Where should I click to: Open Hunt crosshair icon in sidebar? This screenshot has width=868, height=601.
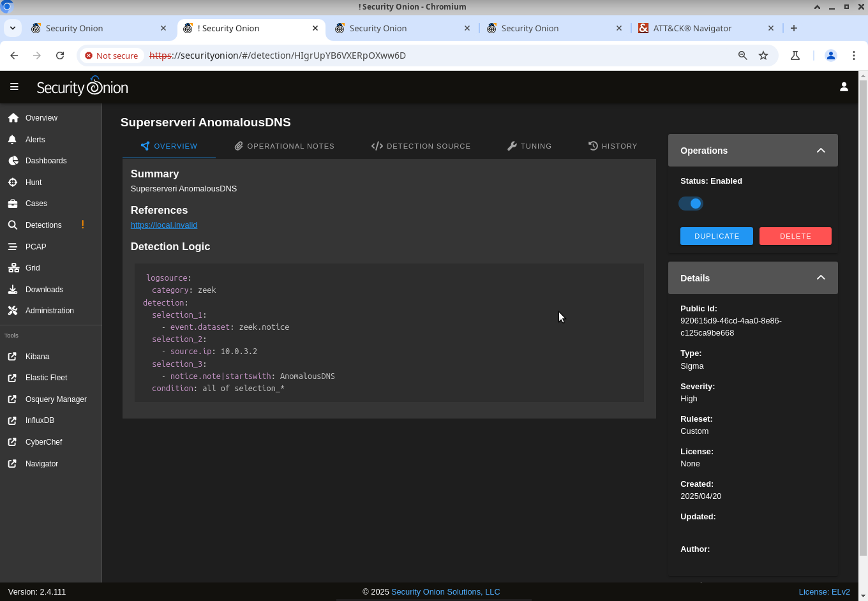tap(13, 182)
